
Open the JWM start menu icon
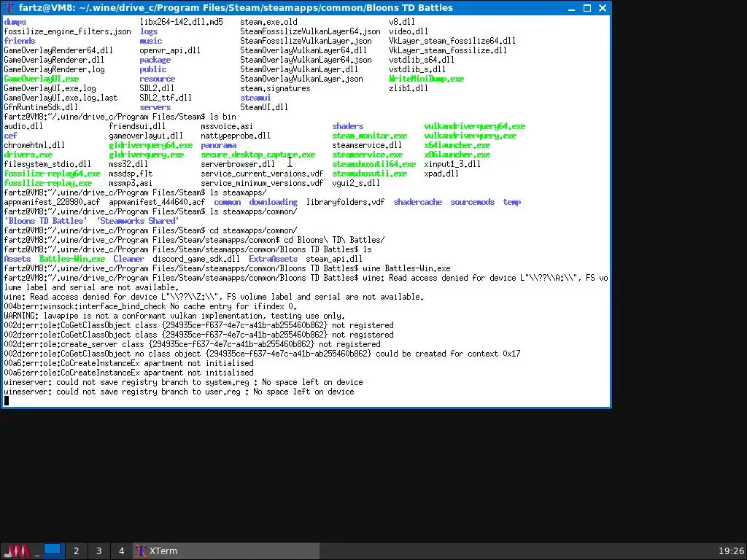tap(17, 551)
